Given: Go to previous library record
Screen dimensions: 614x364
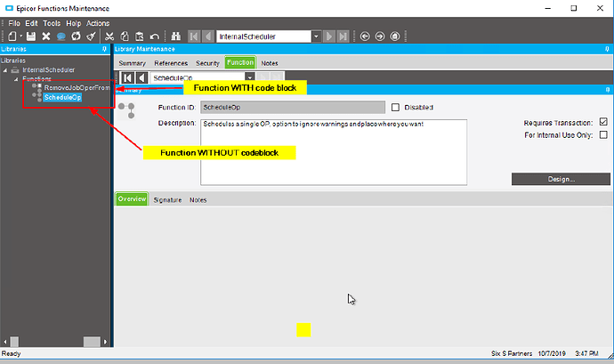Looking at the screenshot, I should [208, 36].
